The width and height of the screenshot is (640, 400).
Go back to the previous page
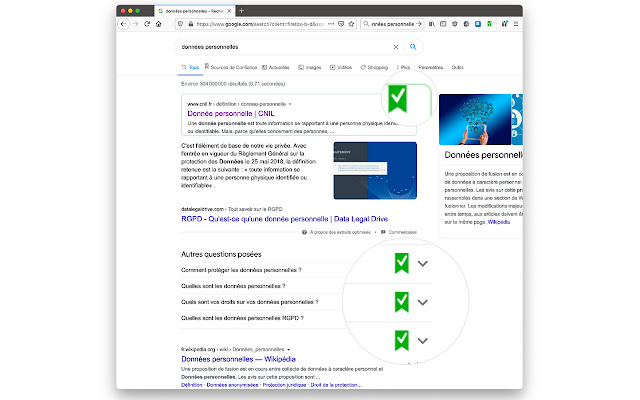(x=123, y=24)
